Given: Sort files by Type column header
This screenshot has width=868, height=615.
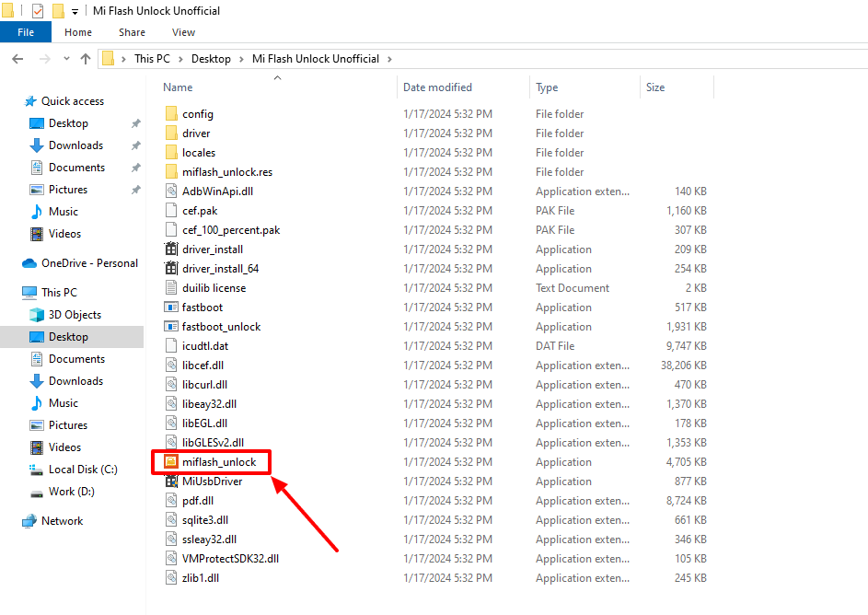Looking at the screenshot, I should pyautogui.click(x=547, y=87).
